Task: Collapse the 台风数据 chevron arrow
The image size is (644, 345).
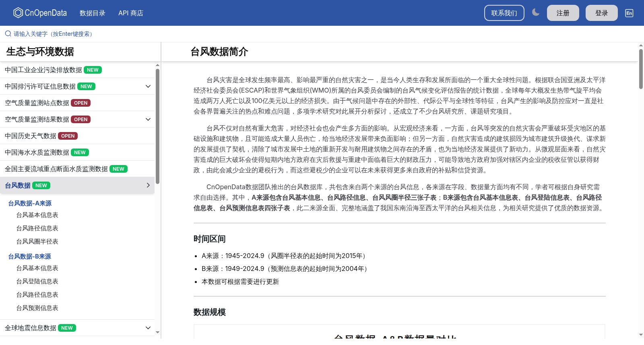Action: 148,186
